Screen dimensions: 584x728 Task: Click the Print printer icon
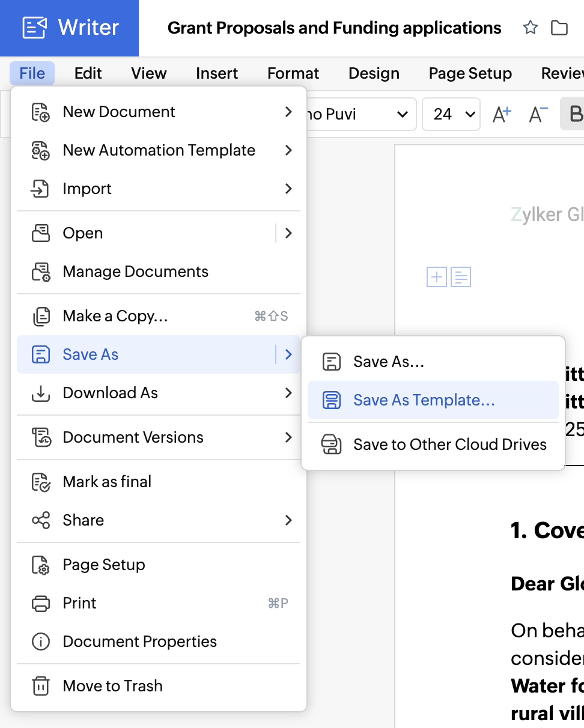40,603
